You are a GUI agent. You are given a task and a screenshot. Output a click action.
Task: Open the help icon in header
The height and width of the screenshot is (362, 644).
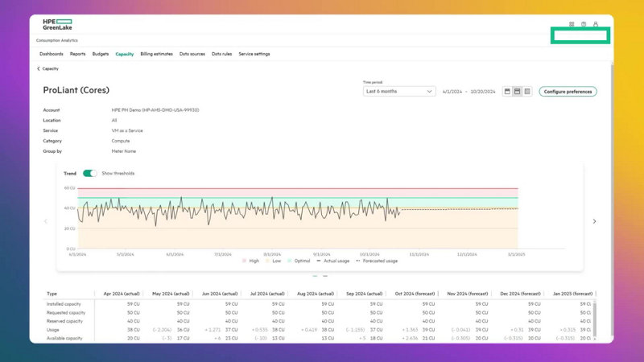coord(583,24)
